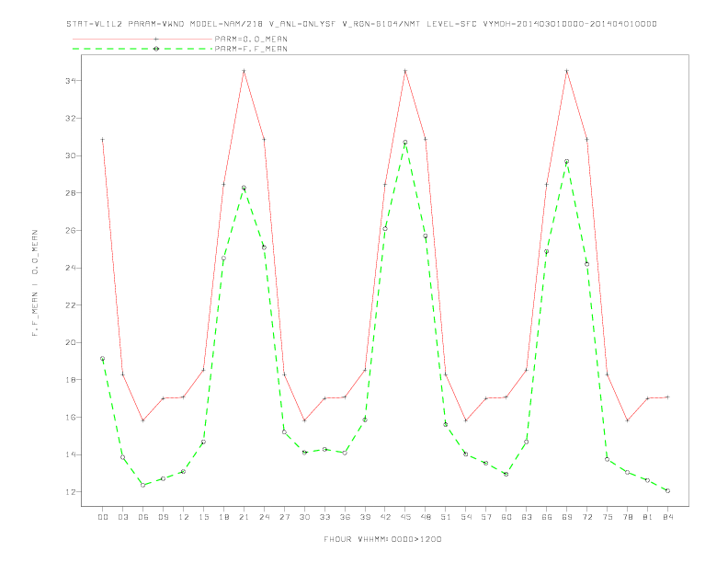Select green circle data point at hour 84
The width and height of the screenshot is (728, 563).
coord(667,490)
